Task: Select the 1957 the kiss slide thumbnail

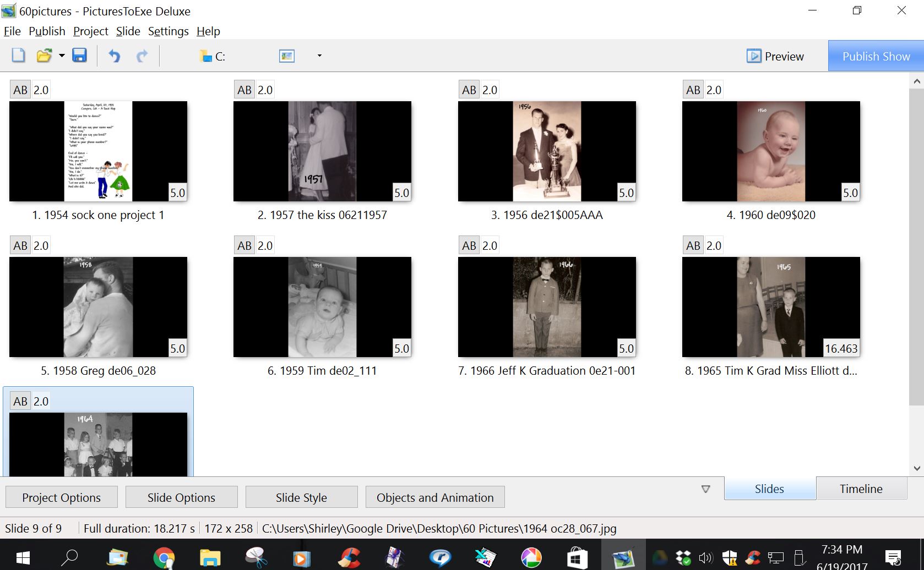Action: click(322, 151)
